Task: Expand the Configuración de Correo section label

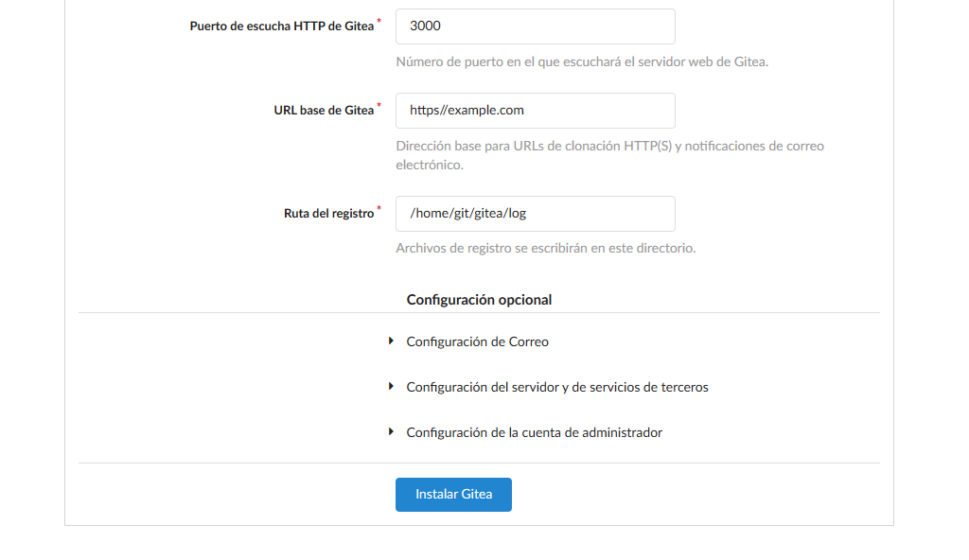Action: coord(477,341)
